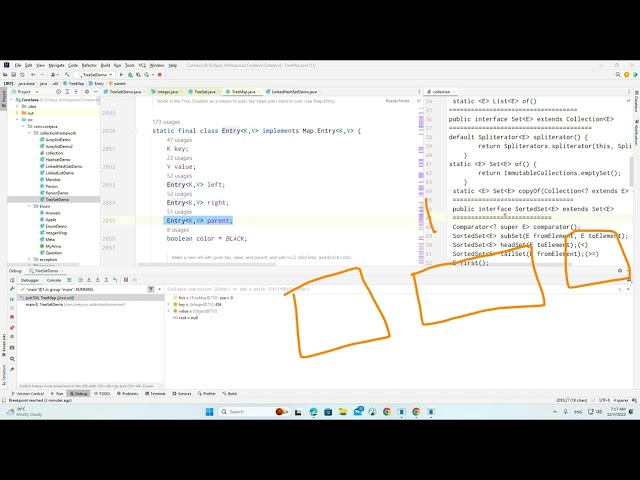The height and width of the screenshot is (480, 640).
Task: Expand the .idea folder node
Action: coord(17,106)
